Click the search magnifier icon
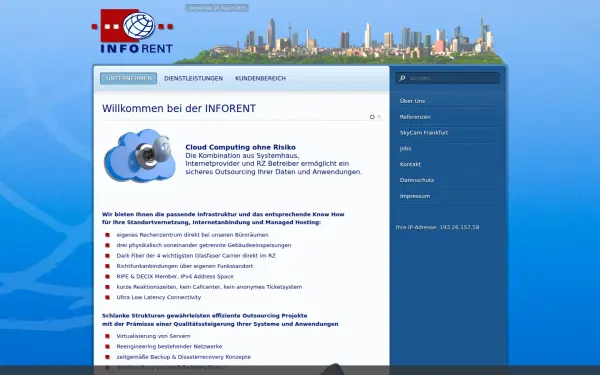The width and height of the screenshot is (600, 375). (x=402, y=78)
